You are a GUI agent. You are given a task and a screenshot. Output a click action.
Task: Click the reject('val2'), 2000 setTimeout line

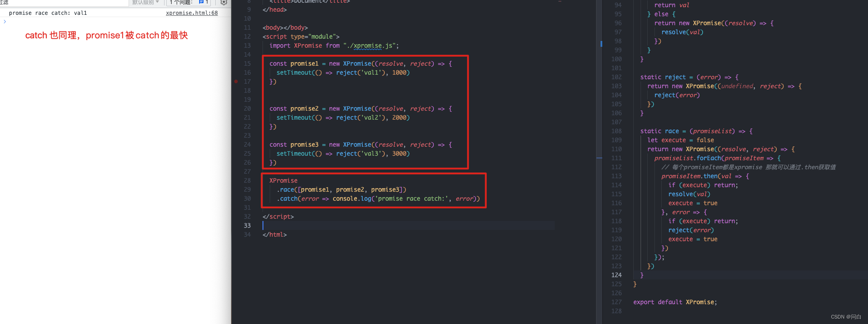[x=343, y=117]
